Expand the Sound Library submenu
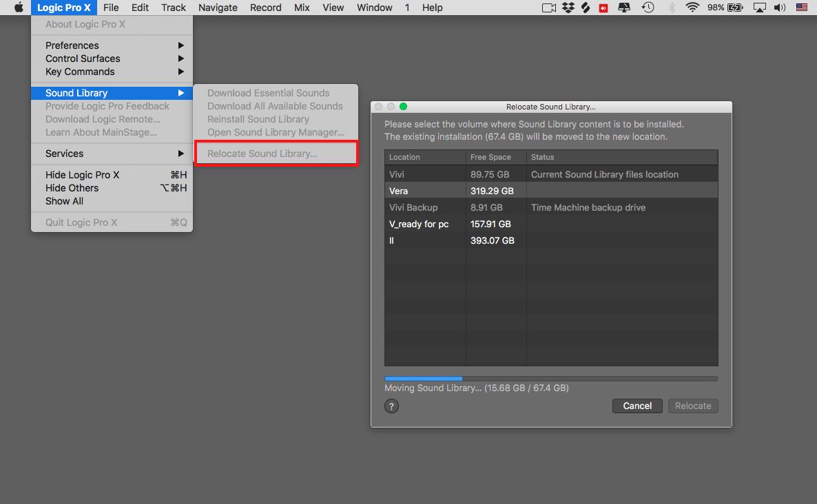Screen dimensions: 817x504 tap(112, 93)
